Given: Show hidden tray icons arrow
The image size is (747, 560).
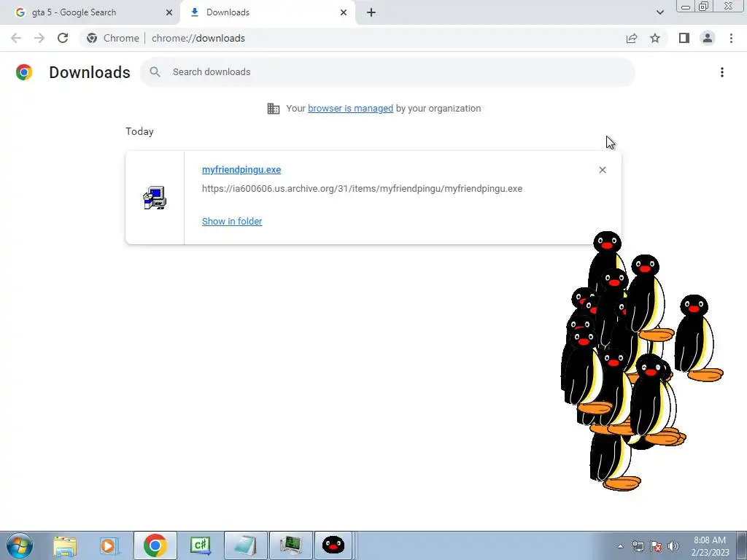Looking at the screenshot, I should [620, 546].
